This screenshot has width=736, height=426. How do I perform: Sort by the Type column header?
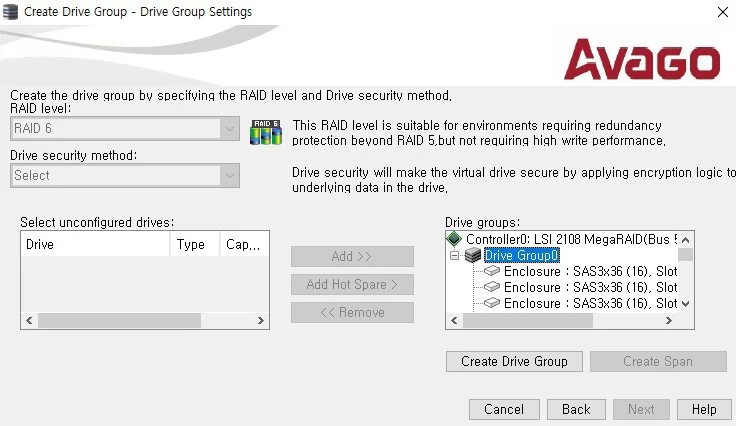pyautogui.click(x=191, y=244)
